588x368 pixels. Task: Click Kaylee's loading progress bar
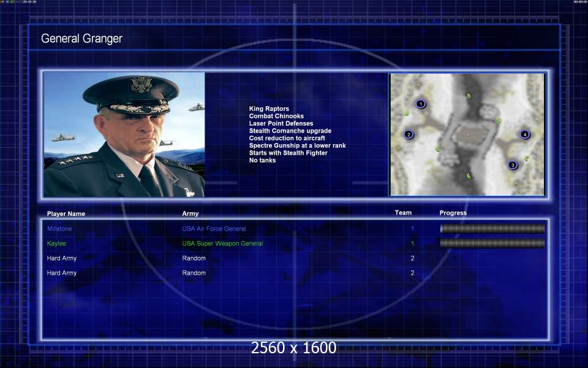point(492,243)
